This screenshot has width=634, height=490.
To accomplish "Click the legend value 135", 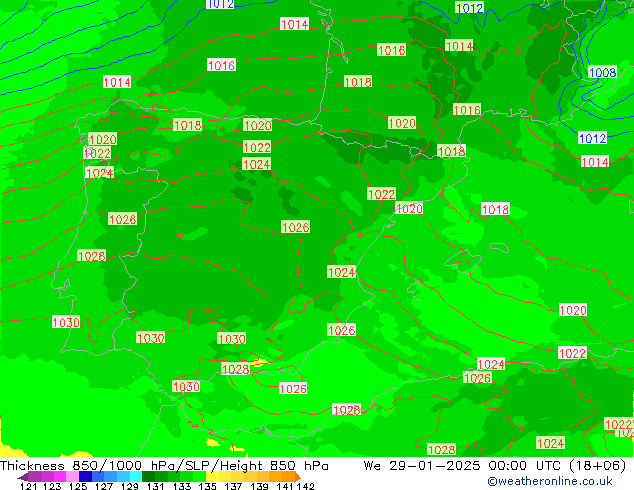I will 207,486.
